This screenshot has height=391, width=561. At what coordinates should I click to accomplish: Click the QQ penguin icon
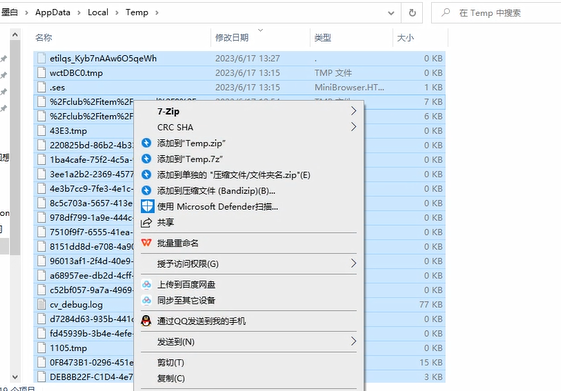(x=146, y=321)
